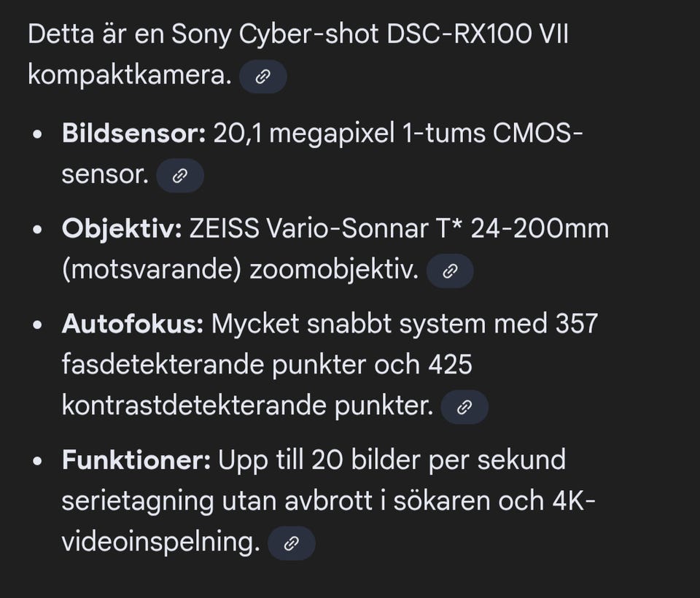Click the word videoinspelning
Screen dimensions: 700x598
tap(160, 542)
